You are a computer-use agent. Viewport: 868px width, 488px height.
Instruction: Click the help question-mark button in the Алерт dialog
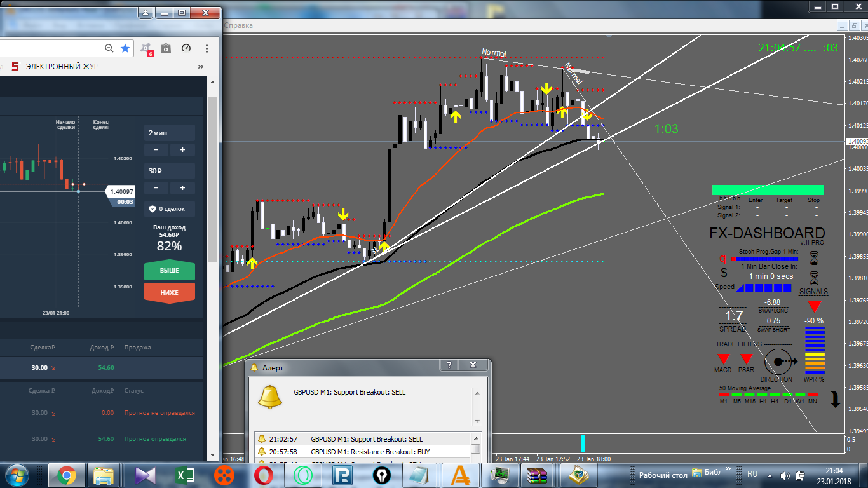tap(449, 365)
